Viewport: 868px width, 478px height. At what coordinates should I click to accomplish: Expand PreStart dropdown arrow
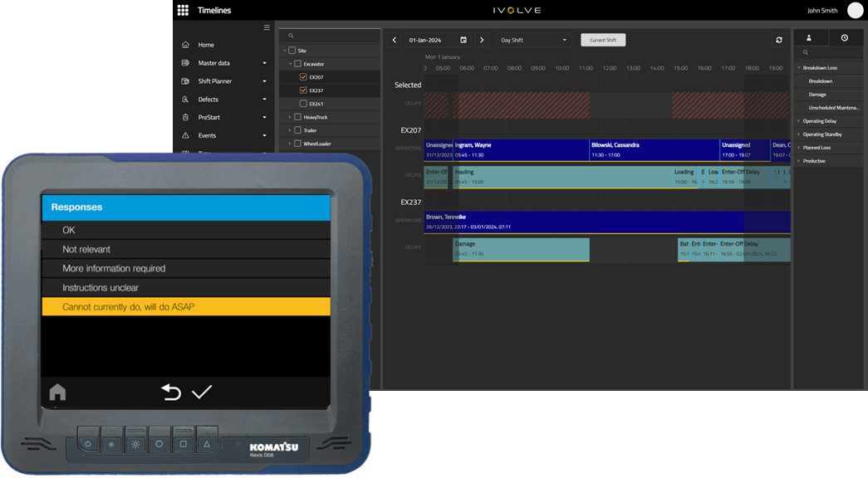265,117
